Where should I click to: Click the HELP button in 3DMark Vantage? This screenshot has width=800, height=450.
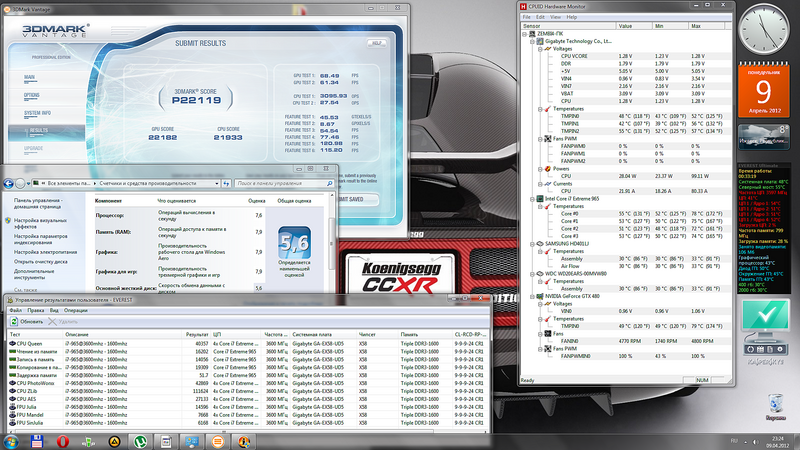click(377, 43)
